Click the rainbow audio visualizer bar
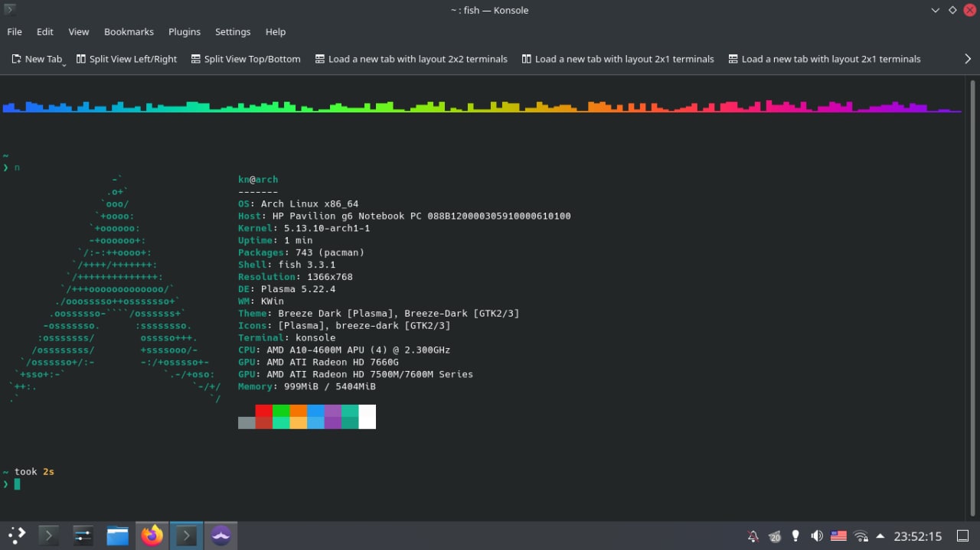The image size is (980, 550). pyautogui.click(x=482, y=106)
